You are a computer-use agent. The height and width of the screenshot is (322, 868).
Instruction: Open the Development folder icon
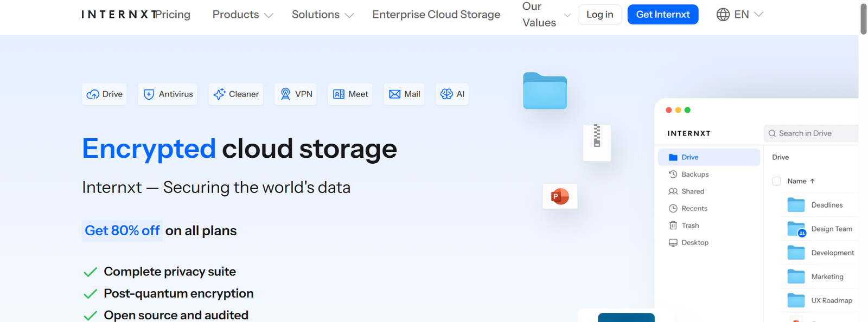click(796, 253)
